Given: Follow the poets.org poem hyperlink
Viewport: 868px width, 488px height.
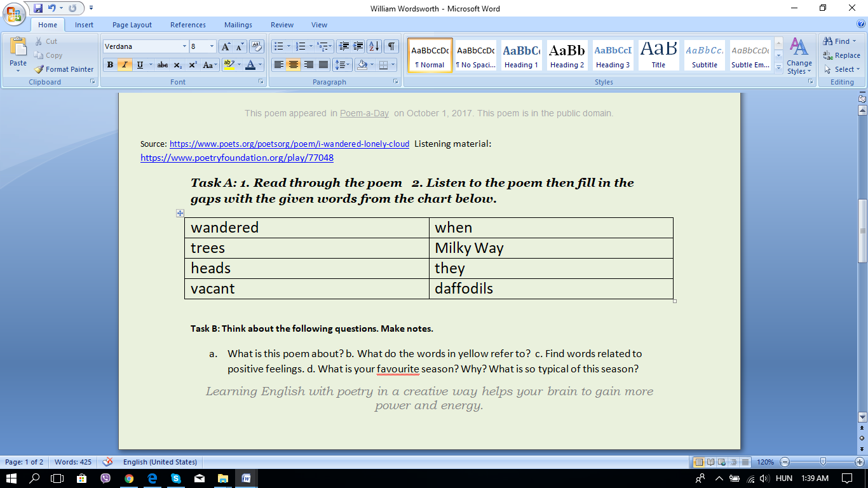Looking at the screenshot, I should [x=289, y=144].
